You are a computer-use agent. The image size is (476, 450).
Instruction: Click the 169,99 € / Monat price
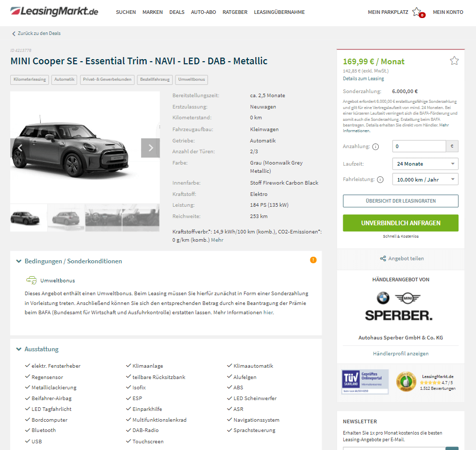coord(374,62)
